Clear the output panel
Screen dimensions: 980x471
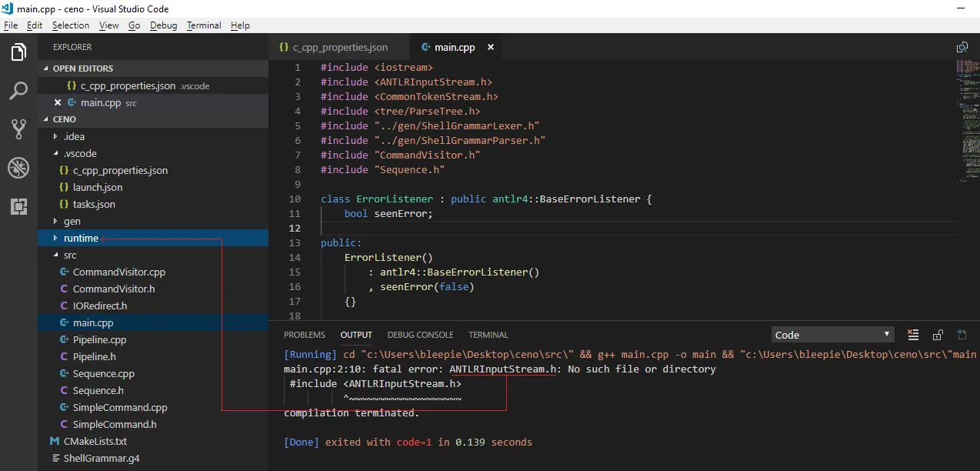click(913, 335)
